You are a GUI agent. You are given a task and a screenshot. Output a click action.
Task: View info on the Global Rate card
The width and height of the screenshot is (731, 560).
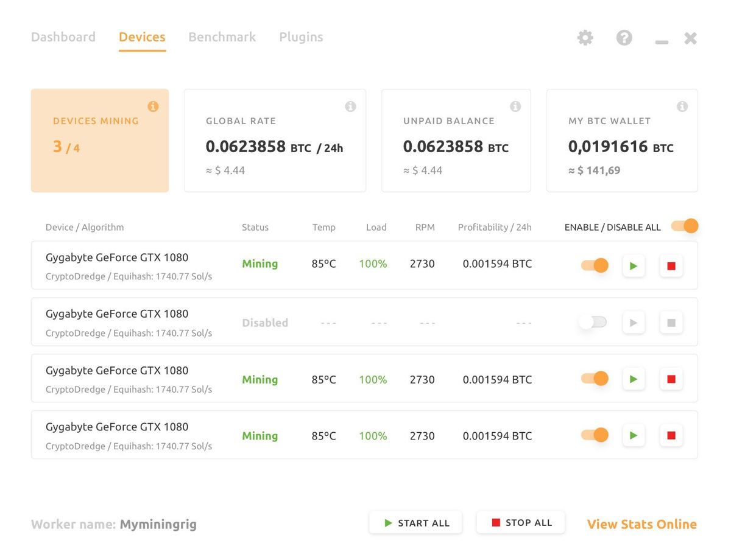point(350,106)
